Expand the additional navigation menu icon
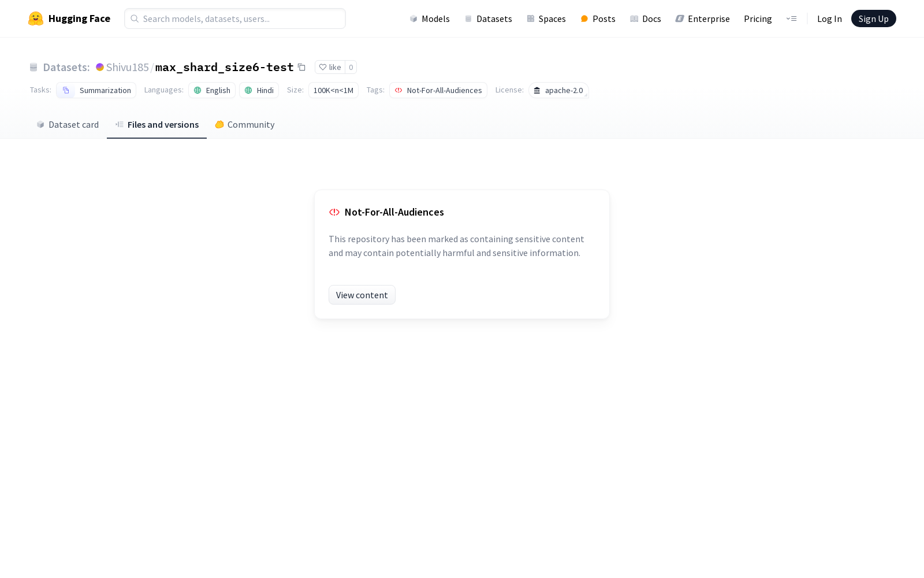The image size is (924, 578). [791, 18]
